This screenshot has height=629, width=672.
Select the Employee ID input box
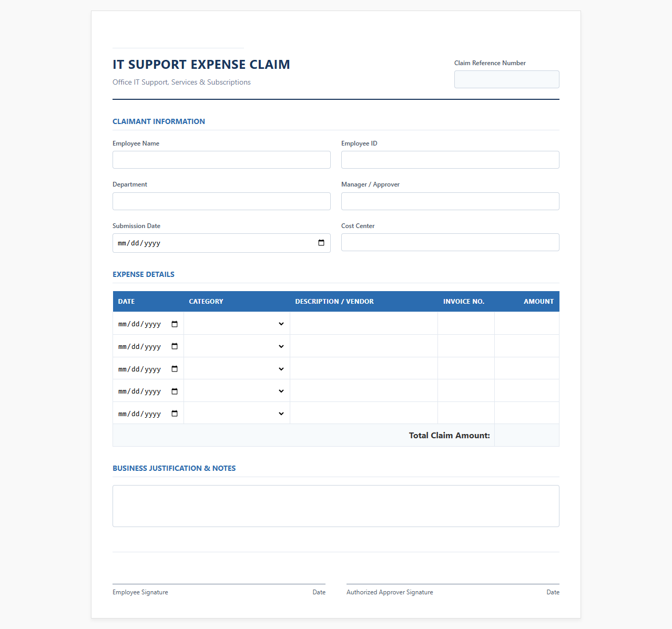[x=450, y=160]
